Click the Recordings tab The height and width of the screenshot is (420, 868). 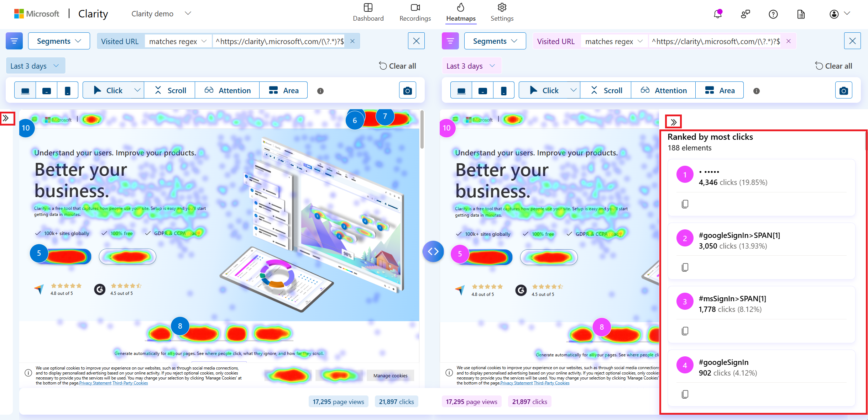pyautogui.click(x=415, y=12)
